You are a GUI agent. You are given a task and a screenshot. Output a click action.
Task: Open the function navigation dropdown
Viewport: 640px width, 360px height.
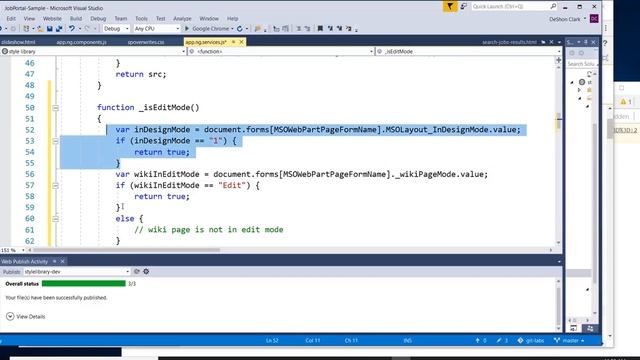click(x=281, y=51)
